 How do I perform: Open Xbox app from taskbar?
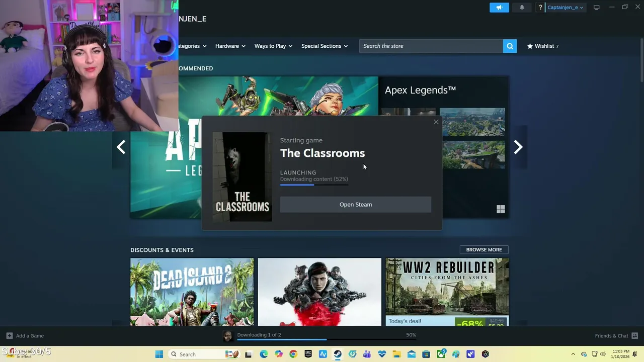tap(441, 354)
